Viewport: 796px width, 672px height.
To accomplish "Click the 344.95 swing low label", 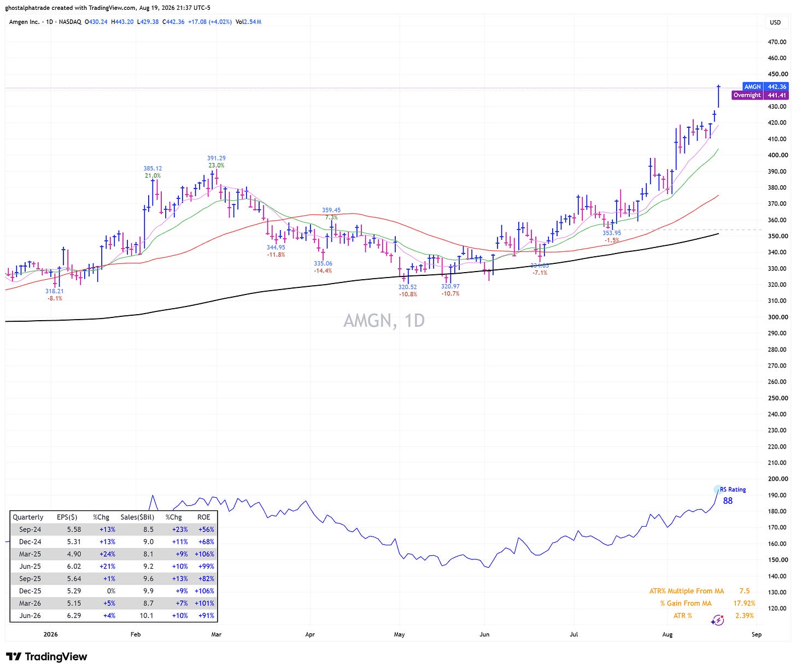I will point(276,247).
